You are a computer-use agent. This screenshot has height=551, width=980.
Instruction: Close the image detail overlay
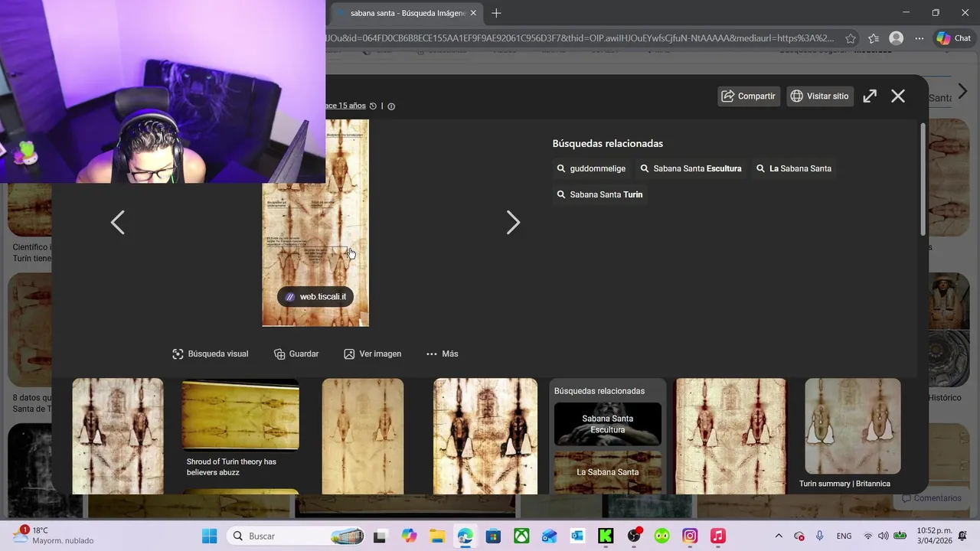pos(898,96)
